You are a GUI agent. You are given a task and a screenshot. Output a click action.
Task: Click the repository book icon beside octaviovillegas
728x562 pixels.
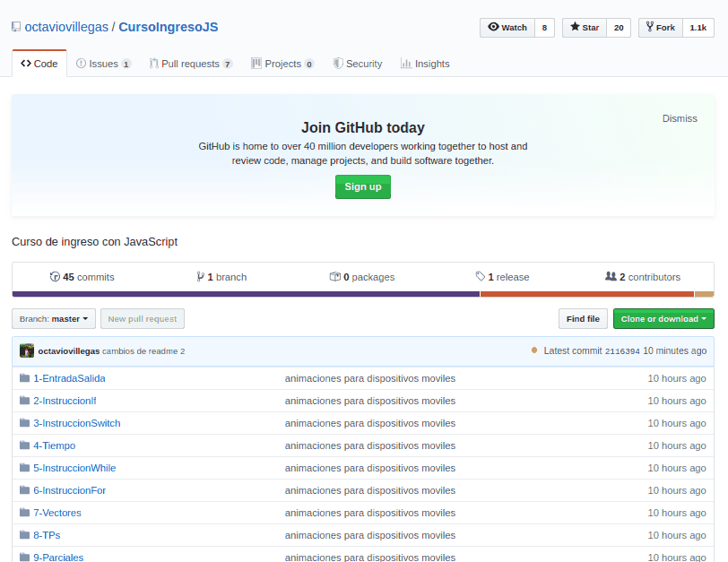pos(16,27)
